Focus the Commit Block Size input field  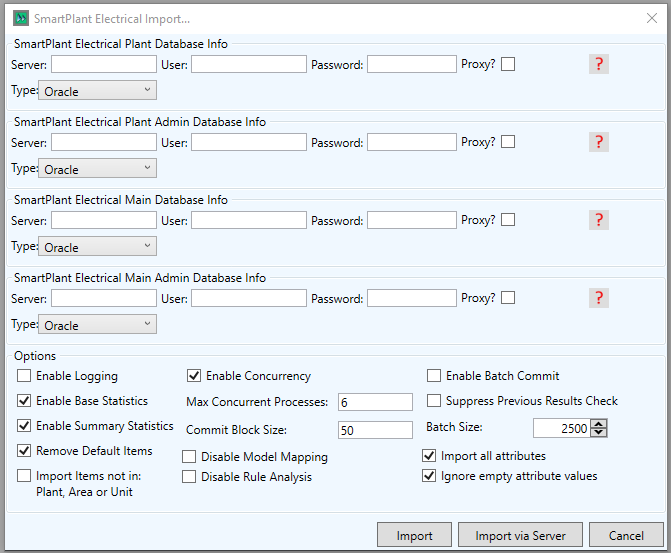pos(375,430)
